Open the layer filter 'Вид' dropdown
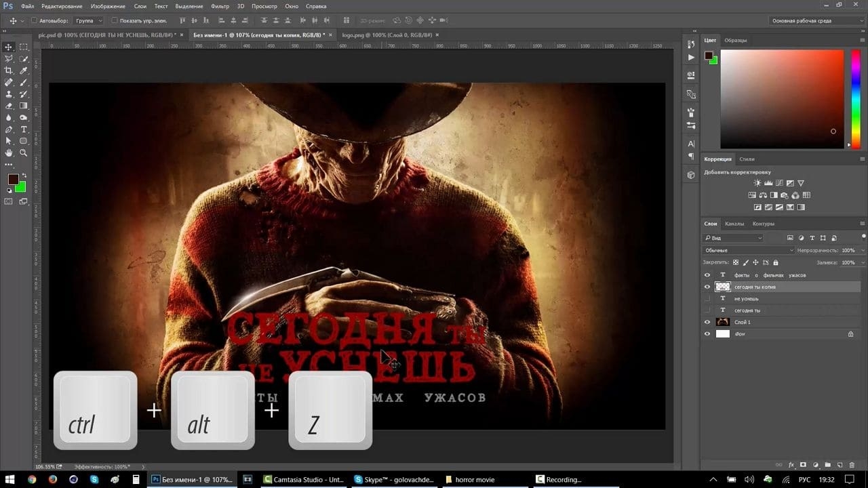This screenshot has height=488, width=868. click(x=734, y=238)
